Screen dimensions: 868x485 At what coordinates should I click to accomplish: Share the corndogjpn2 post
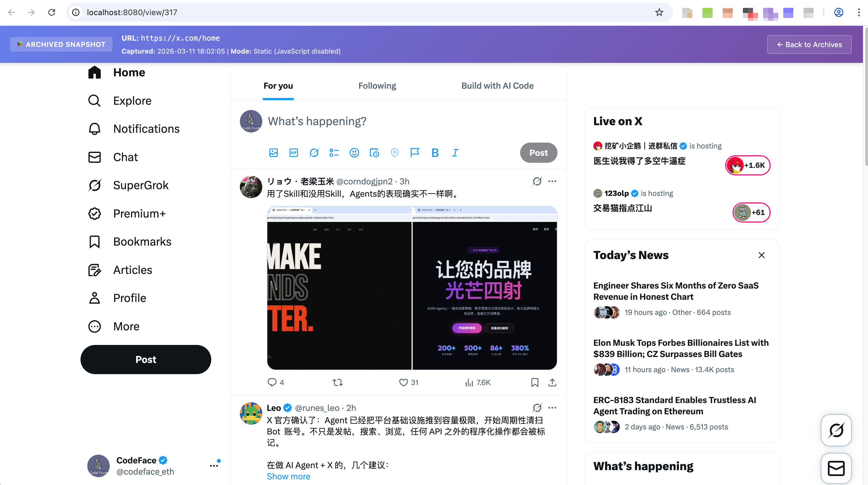pyautogui.click(x=552, y=383)
